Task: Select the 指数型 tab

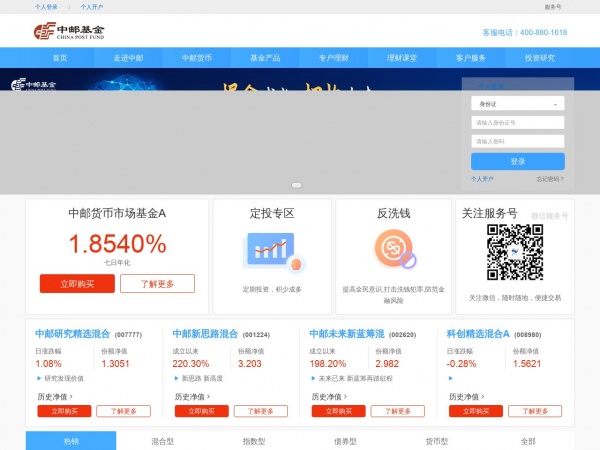Action: (x=254, y=441)
